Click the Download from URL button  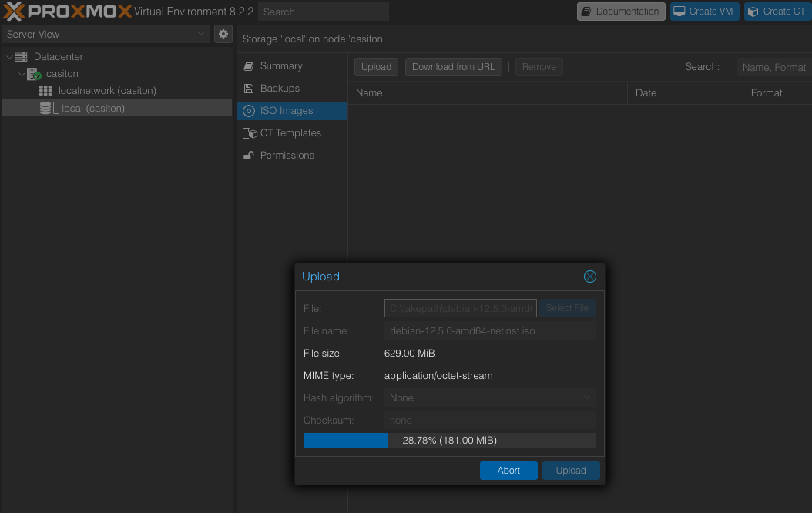(453, 67)
